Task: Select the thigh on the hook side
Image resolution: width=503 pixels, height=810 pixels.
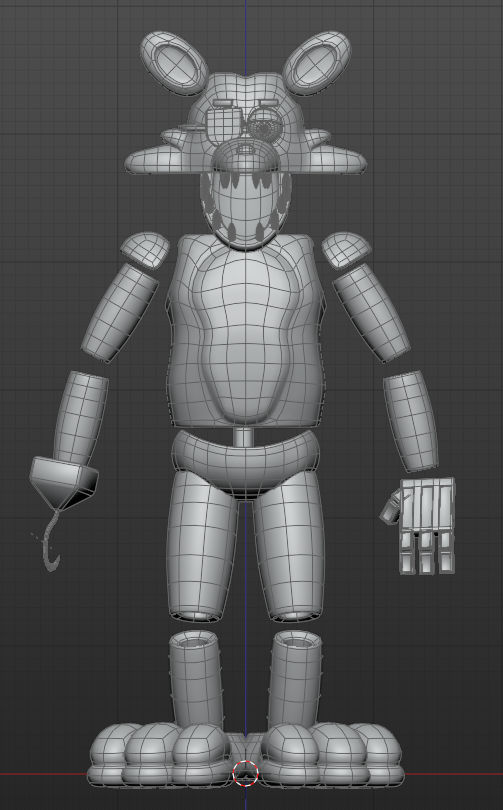Action: click(201, 547)
